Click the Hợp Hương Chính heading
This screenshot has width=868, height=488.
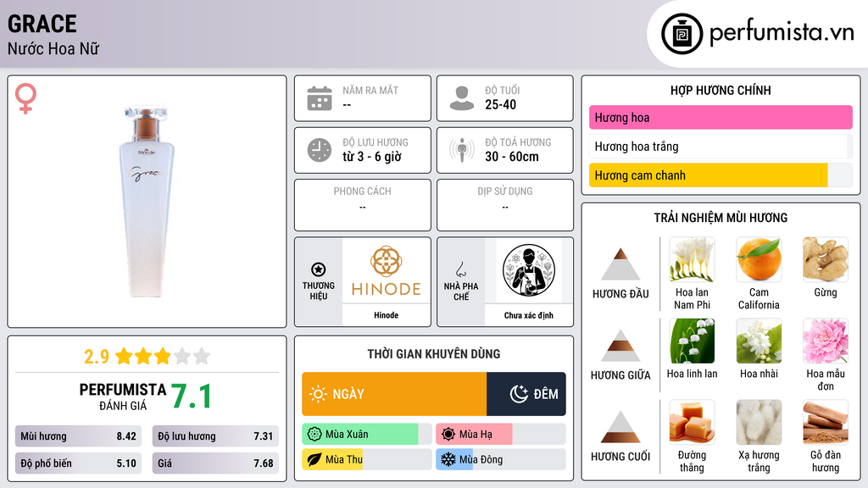click(x=721, y=90)
